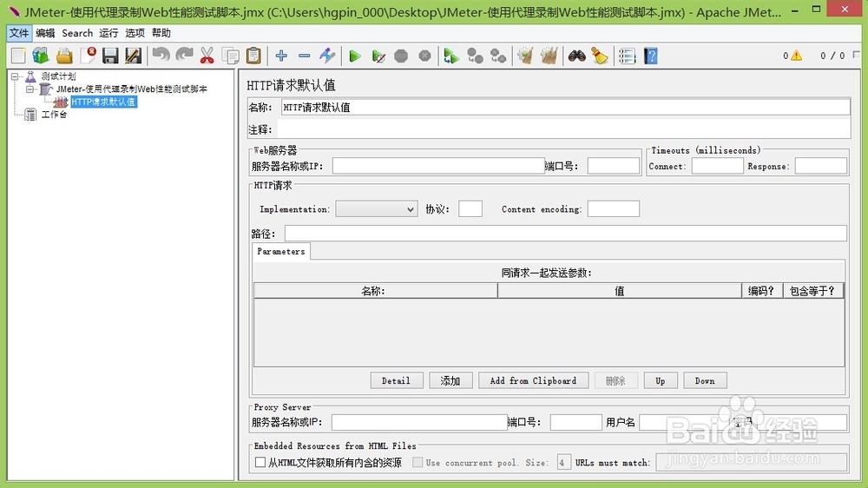
Task: Select the JMeter-使用代理录制Web性能测试脚本 tree node
Action: (x=132, y=89)
